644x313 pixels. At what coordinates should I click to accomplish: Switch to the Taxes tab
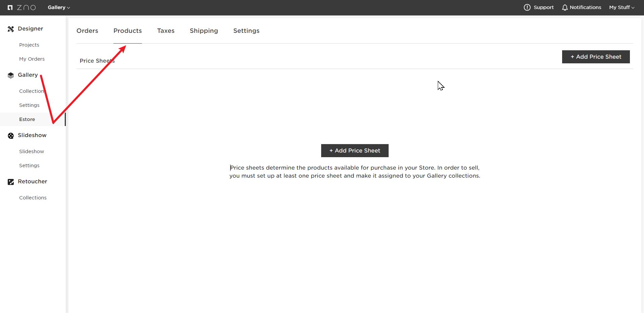click(166, 31)
